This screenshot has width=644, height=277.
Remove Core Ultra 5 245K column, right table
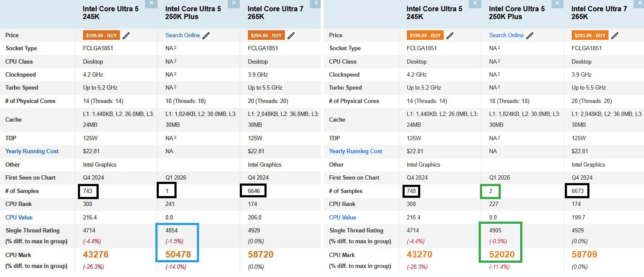[475, 3]
